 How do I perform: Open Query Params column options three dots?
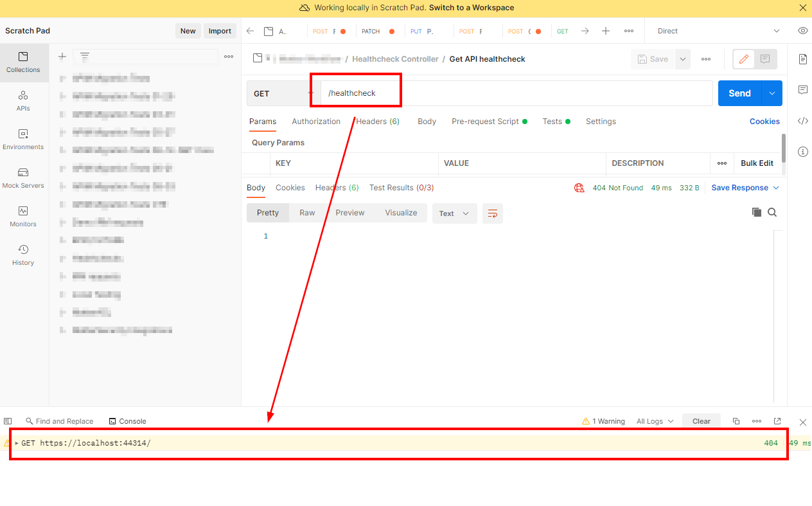[x=722, y=163]
